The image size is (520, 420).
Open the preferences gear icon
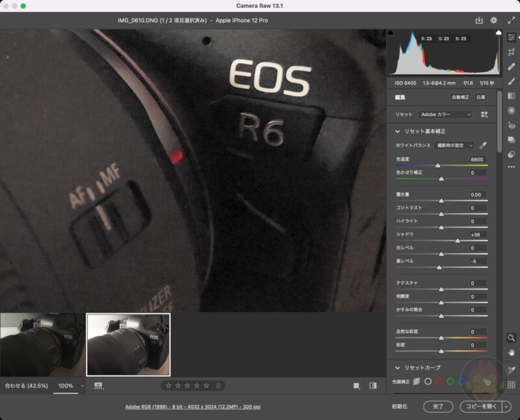[493, 21]
